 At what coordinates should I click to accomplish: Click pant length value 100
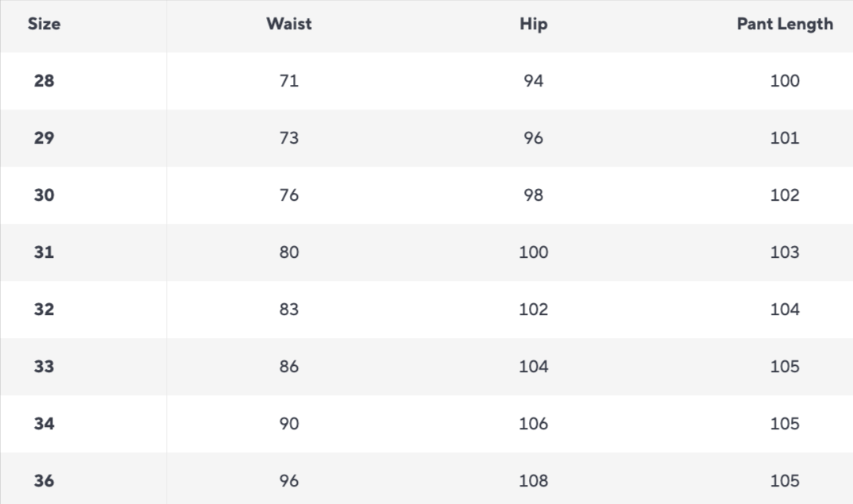click(785, 81)
